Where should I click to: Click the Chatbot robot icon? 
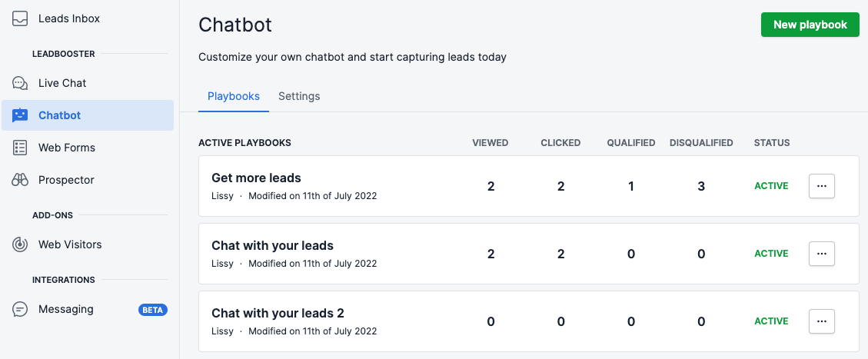tap(20, 115)
